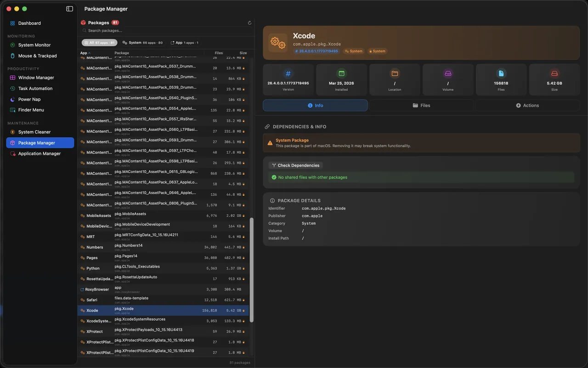Screen dimensions: 588x368
Task: Click the green calendar icon on Installed card
Action: 341,73
